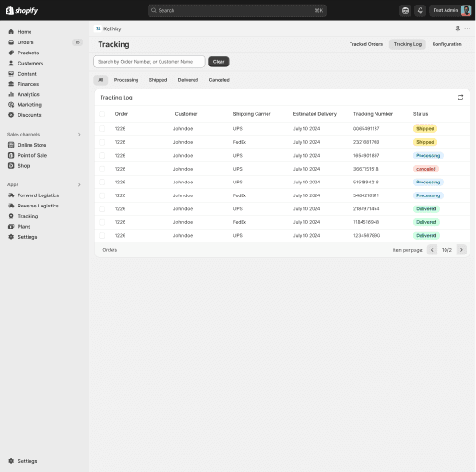Open Settings under the Apps list
Image resolution: width=476 pixels, height=472 pixels.
[x=27, y=237]
